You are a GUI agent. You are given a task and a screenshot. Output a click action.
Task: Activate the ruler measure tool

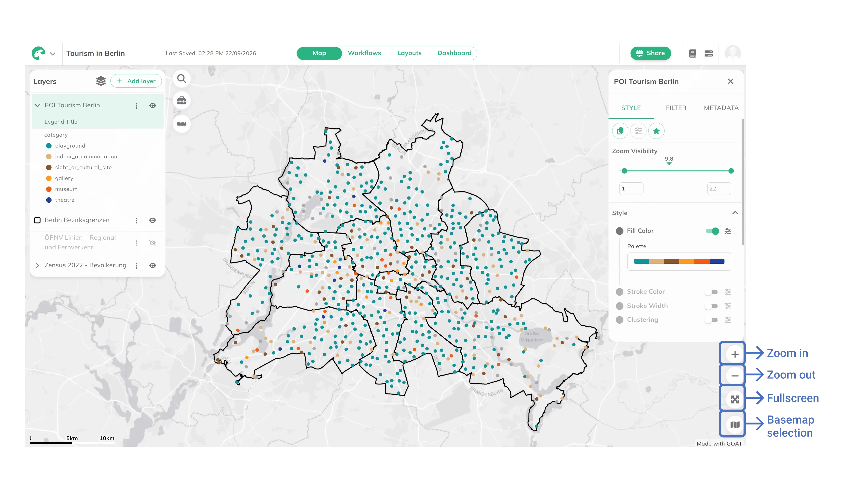tap(182, 124)
